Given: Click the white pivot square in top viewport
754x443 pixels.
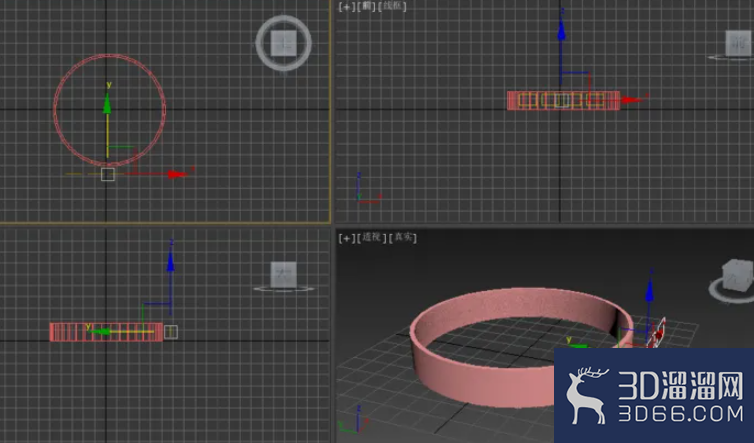Looking at the screenshot, I should click(x=108, y=174).
